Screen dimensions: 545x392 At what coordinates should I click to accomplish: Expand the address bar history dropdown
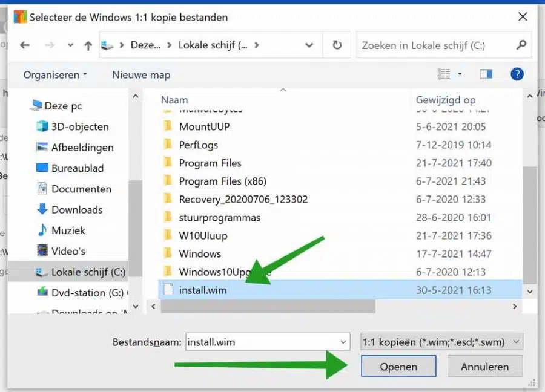coord(309,45)
